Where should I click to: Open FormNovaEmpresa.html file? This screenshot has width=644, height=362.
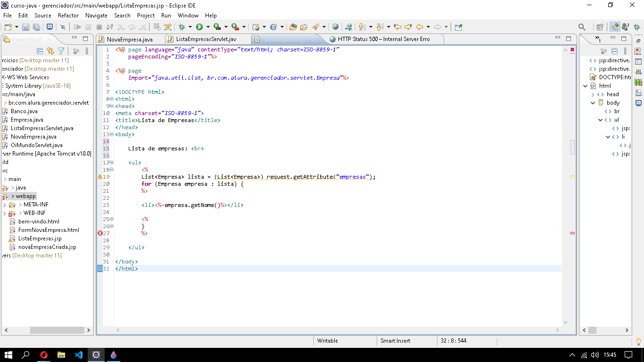49,230
